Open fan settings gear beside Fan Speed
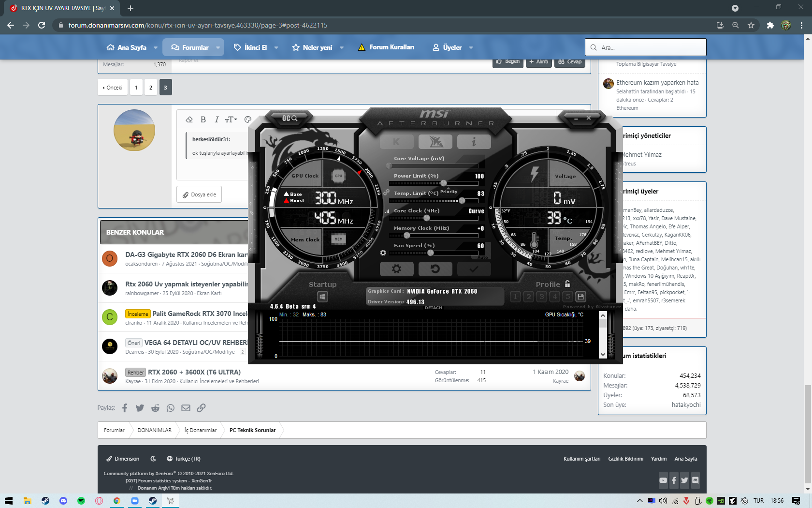Image resolution: width=812 pixels, height=508 pixels. (383, 253)
